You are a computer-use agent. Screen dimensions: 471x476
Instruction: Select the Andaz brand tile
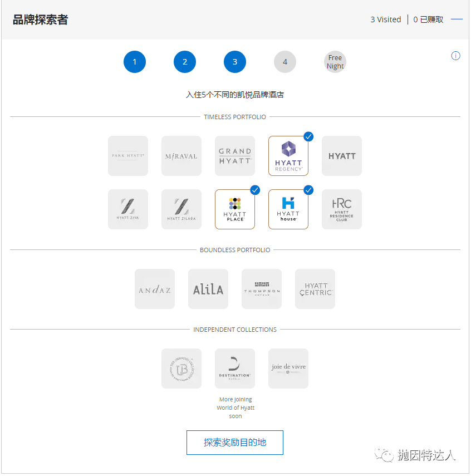point(155,289)
